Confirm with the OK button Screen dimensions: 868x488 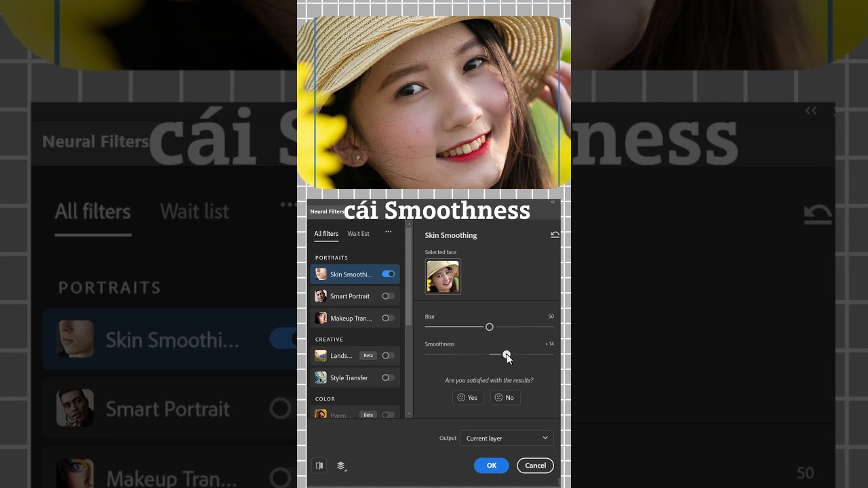click(x=492, y=466)
